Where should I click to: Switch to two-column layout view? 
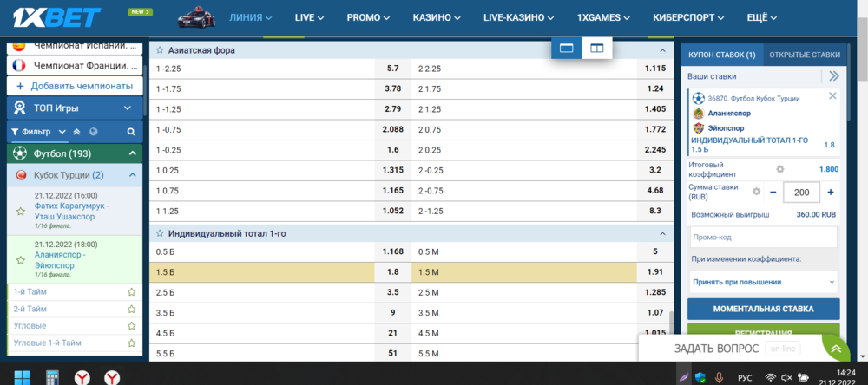(x=597, y=49)
